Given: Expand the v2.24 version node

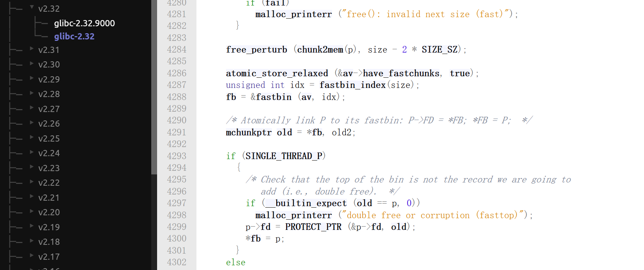Looking at the screenshot, I should point(32,152).
